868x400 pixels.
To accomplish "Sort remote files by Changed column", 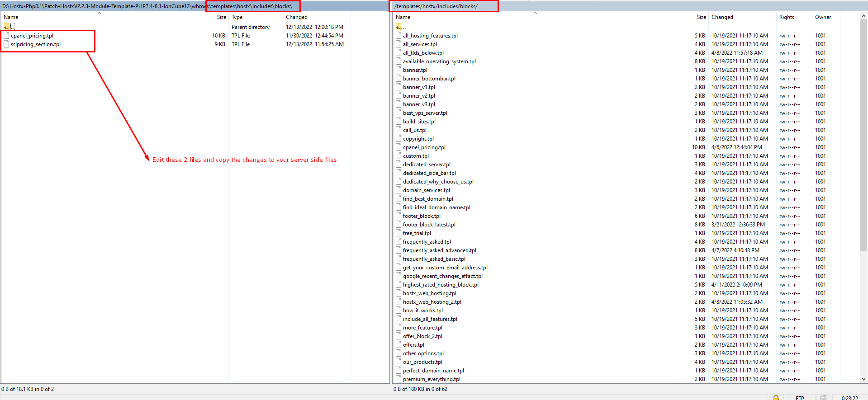I will tap(722, 17).
